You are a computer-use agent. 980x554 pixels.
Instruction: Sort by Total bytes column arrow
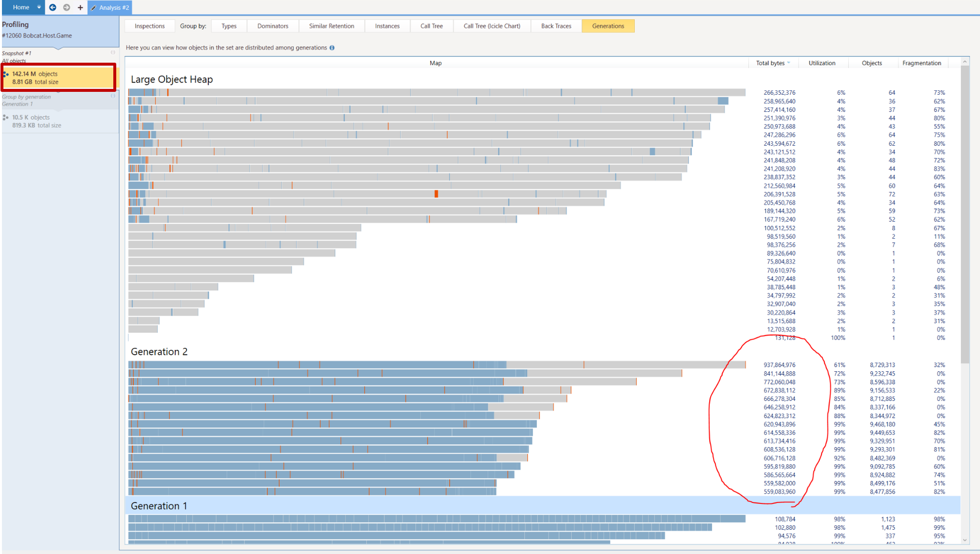pyautogui.click(x=789, y=63)
